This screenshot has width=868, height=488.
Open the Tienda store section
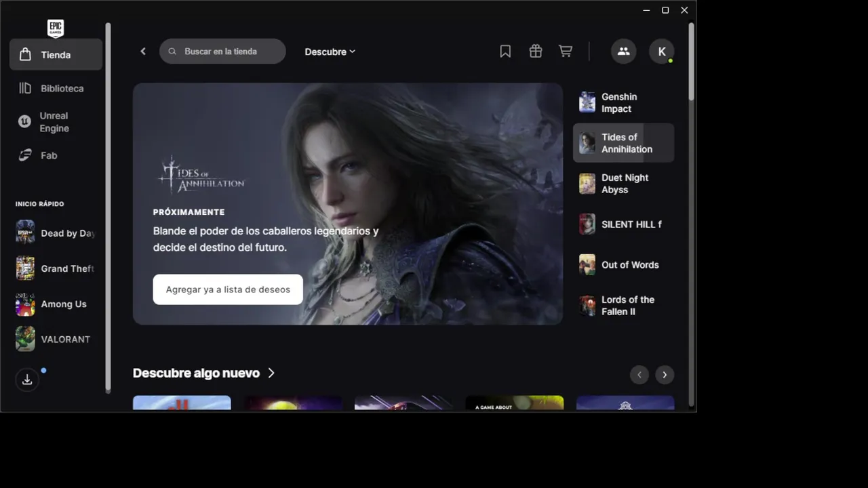(56, 54)
